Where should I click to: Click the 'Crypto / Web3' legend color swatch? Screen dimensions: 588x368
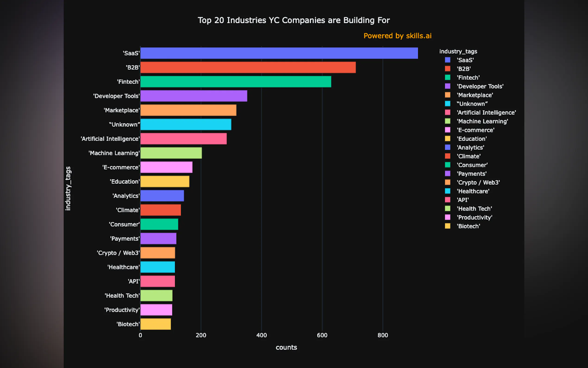448,182
